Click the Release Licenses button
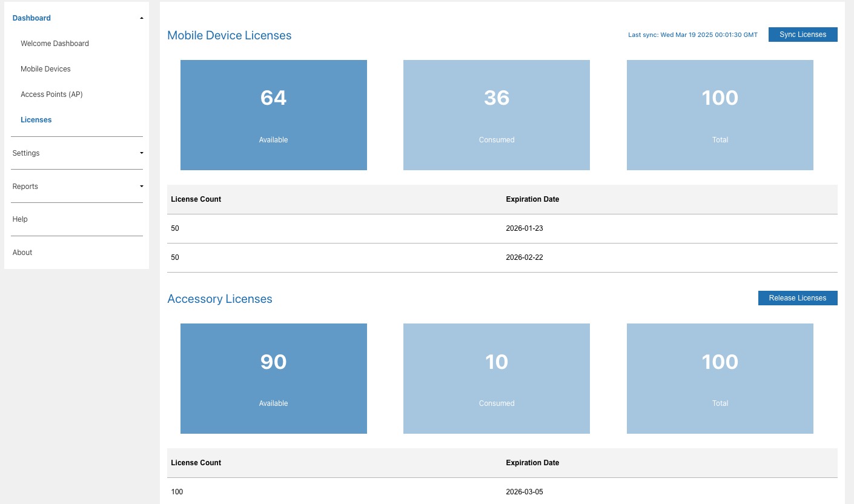This screenshot has height=504, width=854. [x=797, y=298]
